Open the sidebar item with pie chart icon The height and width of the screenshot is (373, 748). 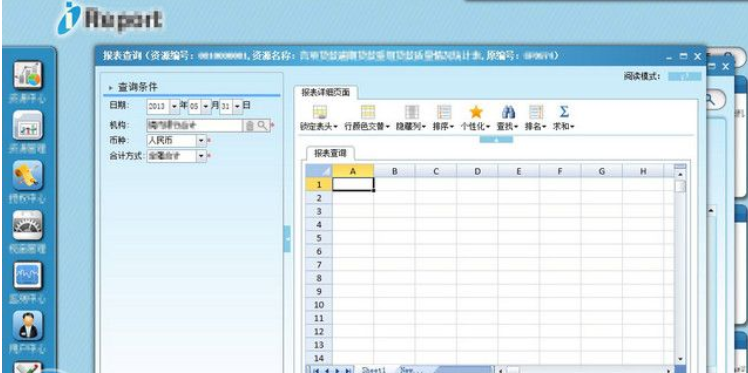click(x=28, y=75)
